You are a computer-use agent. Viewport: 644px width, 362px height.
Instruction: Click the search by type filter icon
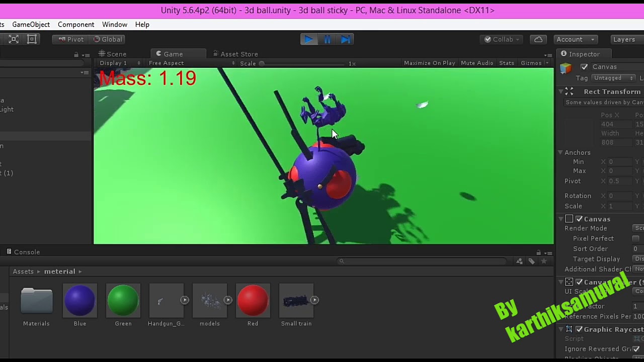(x=519, y=261)
